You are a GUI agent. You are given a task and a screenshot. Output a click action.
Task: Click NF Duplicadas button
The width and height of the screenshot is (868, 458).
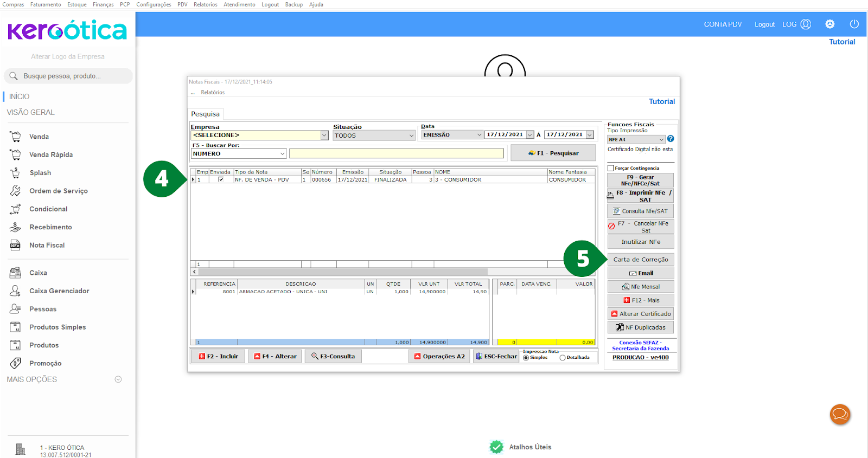coord(641,327)
